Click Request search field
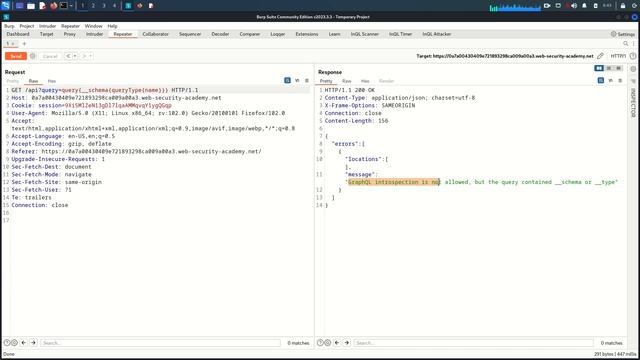This screenshot has width=640, height=360. [160, 343]
